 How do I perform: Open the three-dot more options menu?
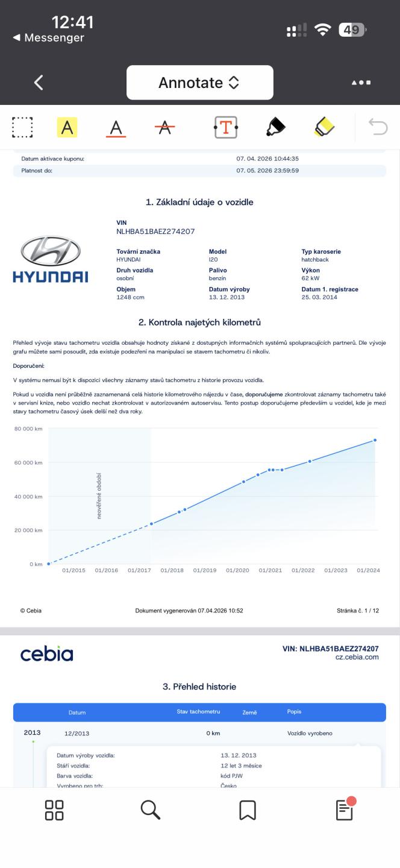point(361,83)
